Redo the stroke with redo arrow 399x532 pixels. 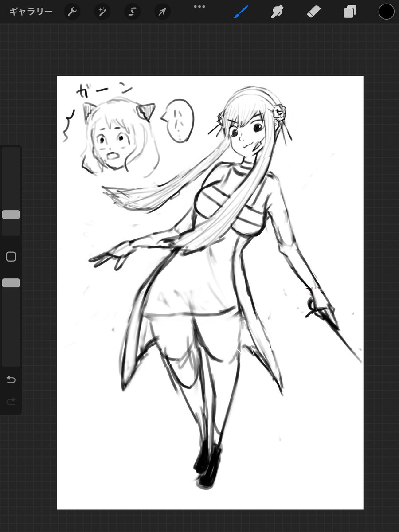(11, 402)
